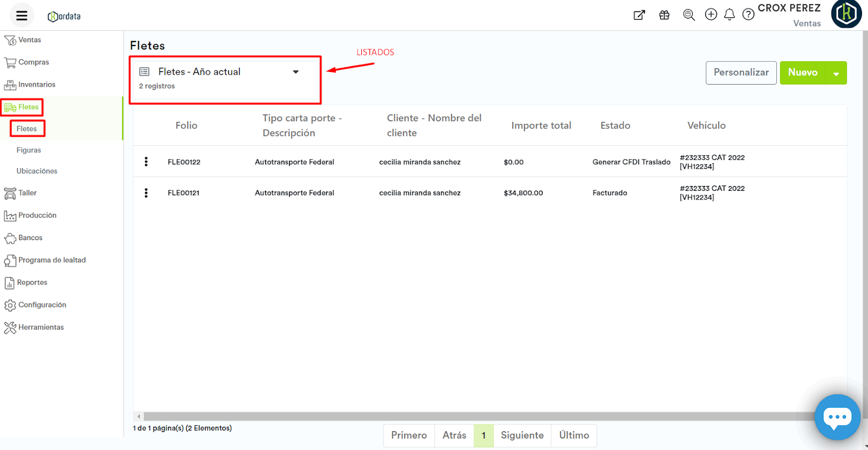Click the Personalizar button
Image resolution: width=868 pixels, height=450 pixels.
click(741, 73)
